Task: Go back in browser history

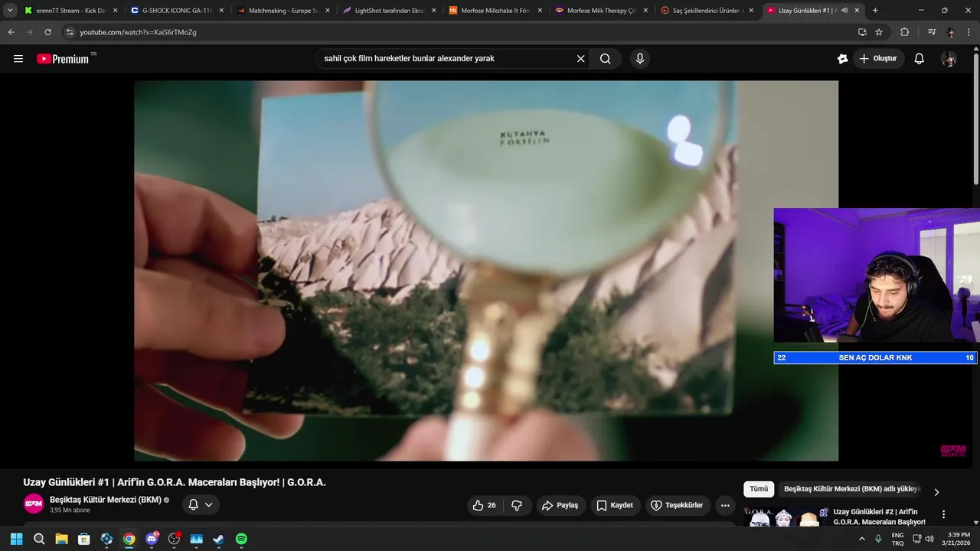Action: (x=11, y=32)
